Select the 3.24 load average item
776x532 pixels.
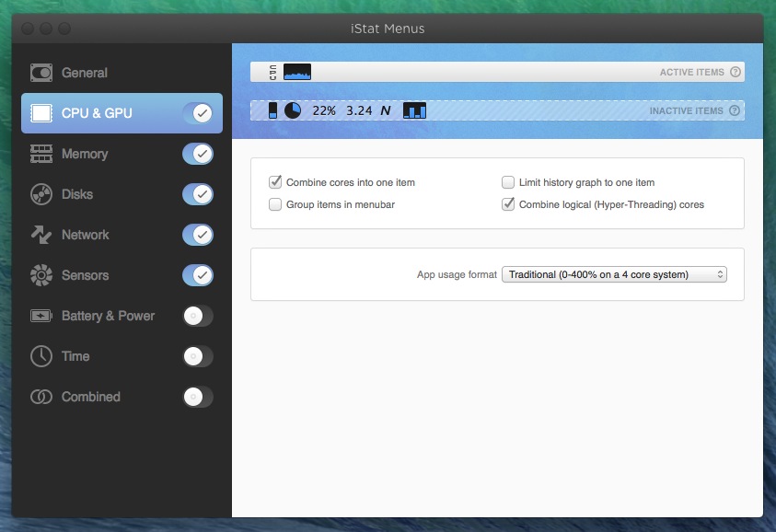359,110
